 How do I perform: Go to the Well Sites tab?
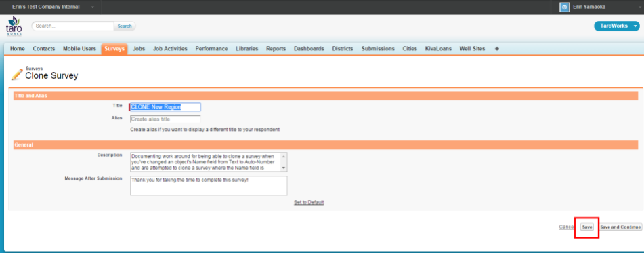[x=472, y=49]
